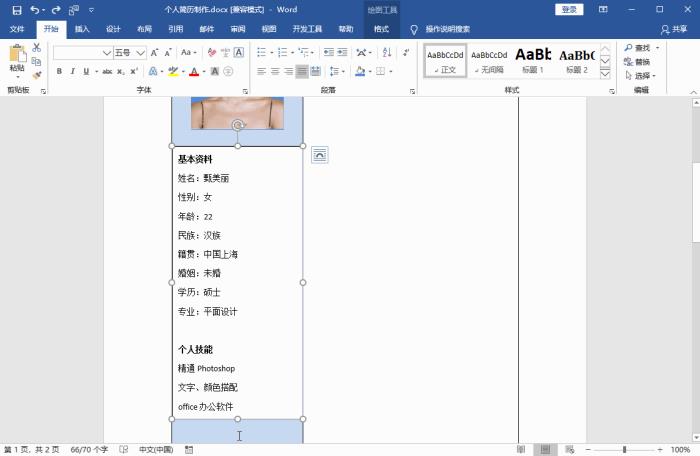Viewport: 700px width, 456px height.
Task: Click the center align icon
Action: [x=275, y=71]
